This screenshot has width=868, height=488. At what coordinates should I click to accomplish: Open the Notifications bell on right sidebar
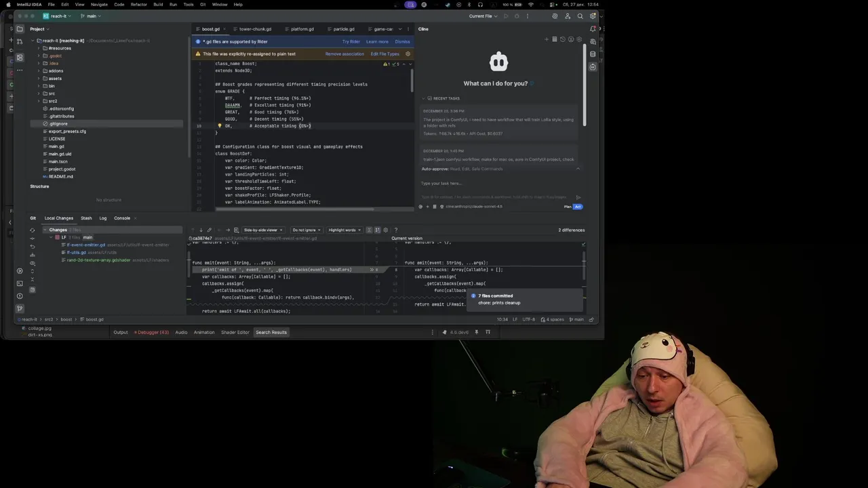click(x=593, y=29)
